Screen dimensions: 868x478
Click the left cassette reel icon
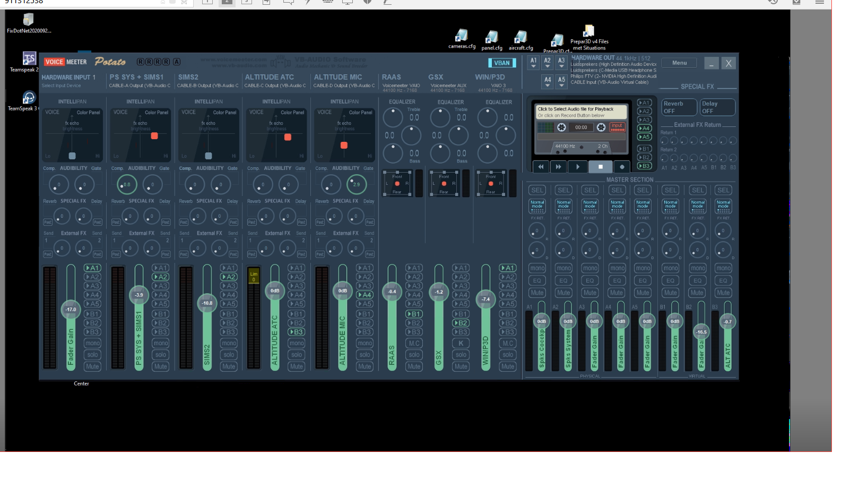point(561,127)
